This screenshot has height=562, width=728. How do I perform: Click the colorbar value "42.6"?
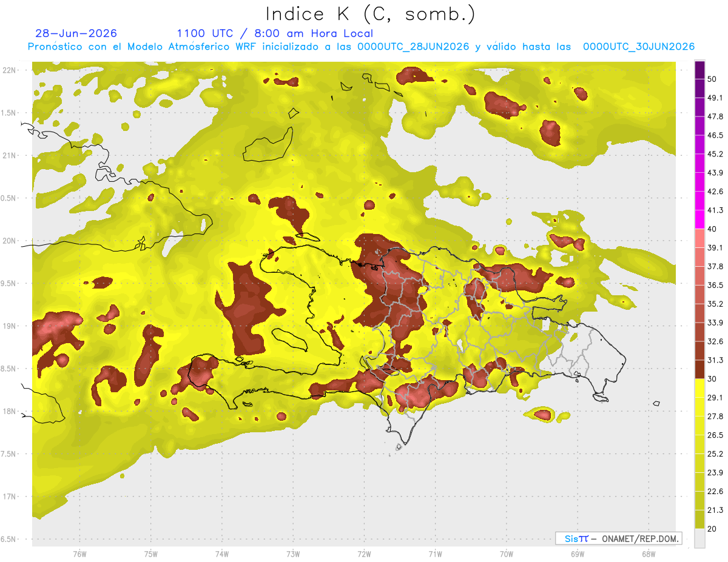pos(715,192)
